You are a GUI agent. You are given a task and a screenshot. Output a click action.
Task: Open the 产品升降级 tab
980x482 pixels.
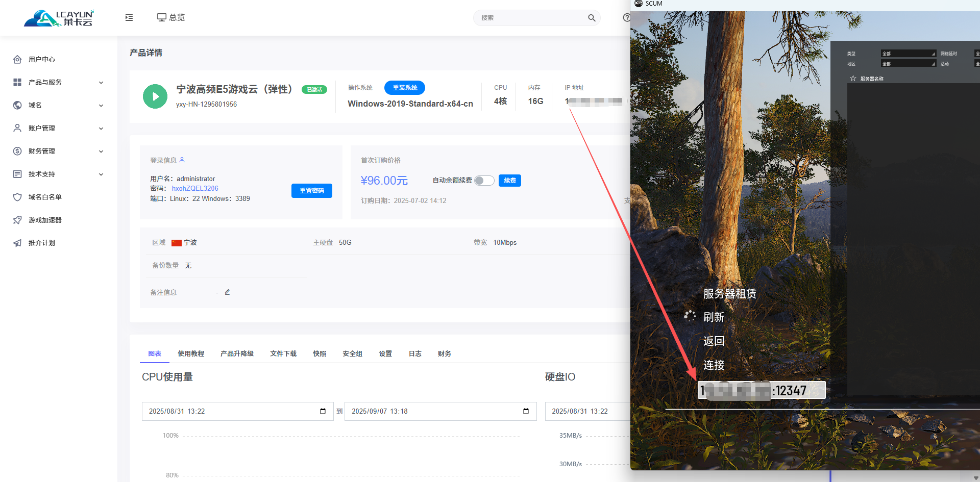(x=237, y=353)
